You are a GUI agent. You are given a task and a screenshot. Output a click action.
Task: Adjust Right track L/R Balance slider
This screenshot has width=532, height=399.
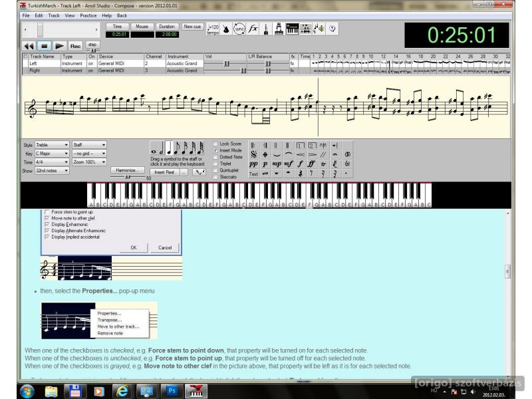[x=268, y=70]
